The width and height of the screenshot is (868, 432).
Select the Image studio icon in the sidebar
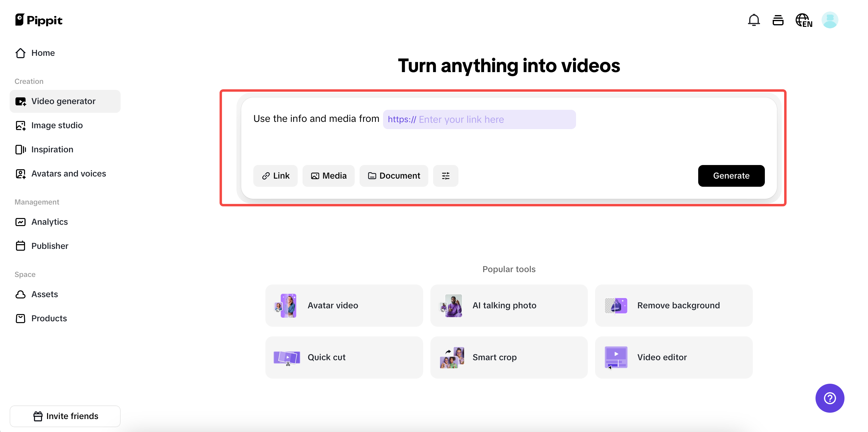(21, 125)
